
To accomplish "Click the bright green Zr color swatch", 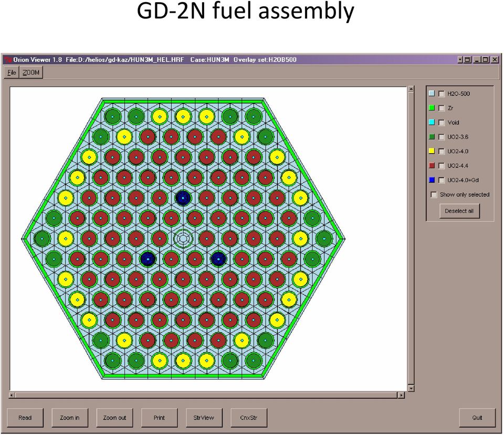I will click(432, 108).
